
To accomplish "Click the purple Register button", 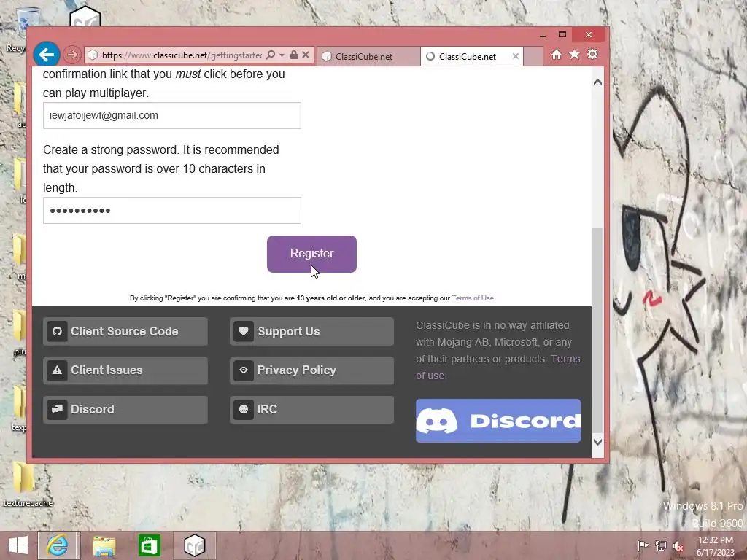I will (x=311, y=254).
